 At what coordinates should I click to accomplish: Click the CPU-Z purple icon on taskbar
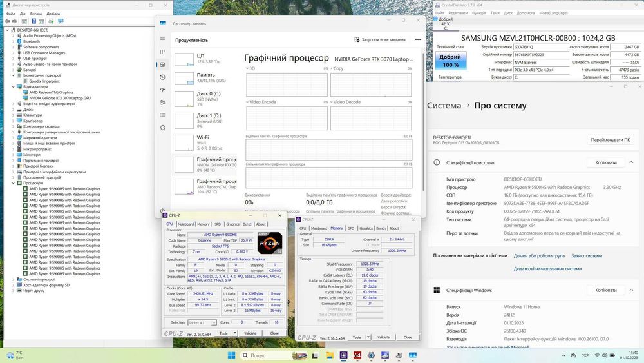click(x=344, y=355)
